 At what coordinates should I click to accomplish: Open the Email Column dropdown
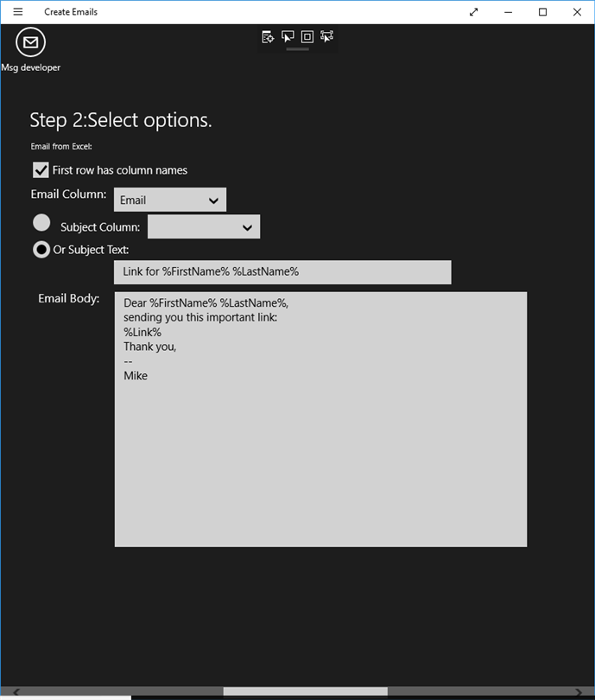pos(170,200)
